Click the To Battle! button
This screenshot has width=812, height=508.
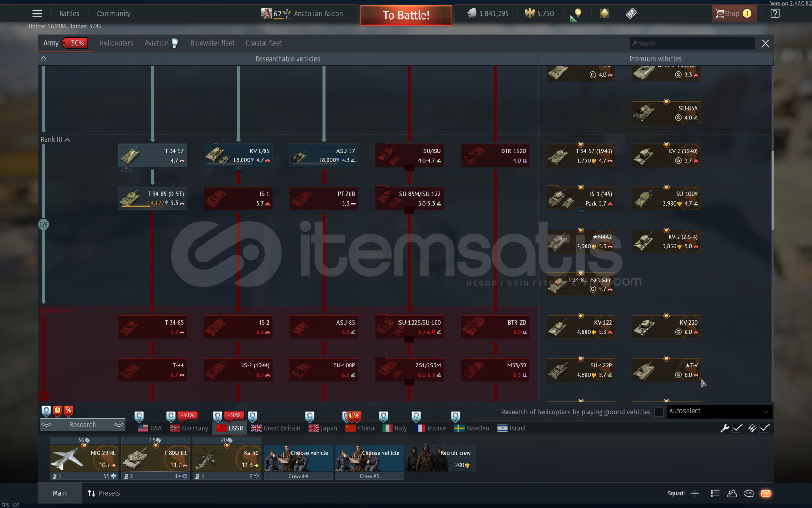click(406, 15)
